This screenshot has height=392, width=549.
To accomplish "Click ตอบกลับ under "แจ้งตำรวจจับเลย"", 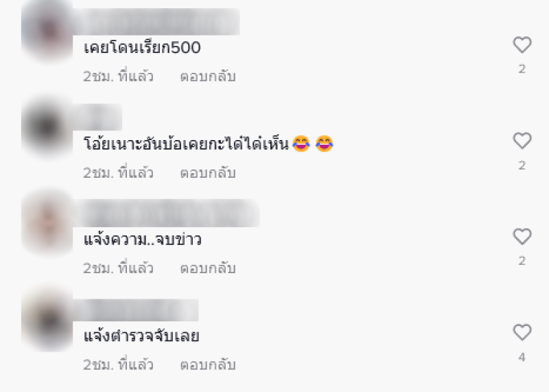I will pyautogui.click(x=208, y=365).
